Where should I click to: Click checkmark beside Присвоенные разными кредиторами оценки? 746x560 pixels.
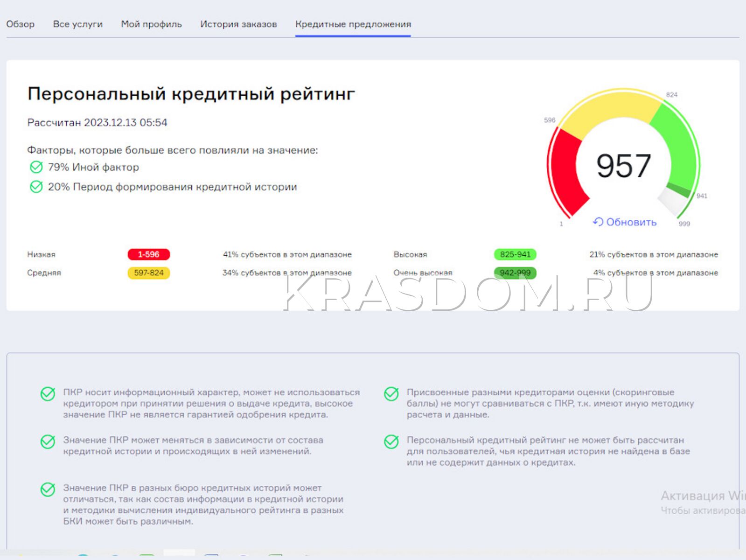[391, 394]
